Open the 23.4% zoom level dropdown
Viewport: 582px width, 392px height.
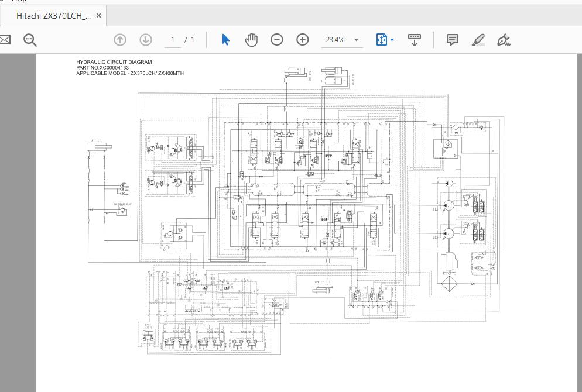(356, 40)
